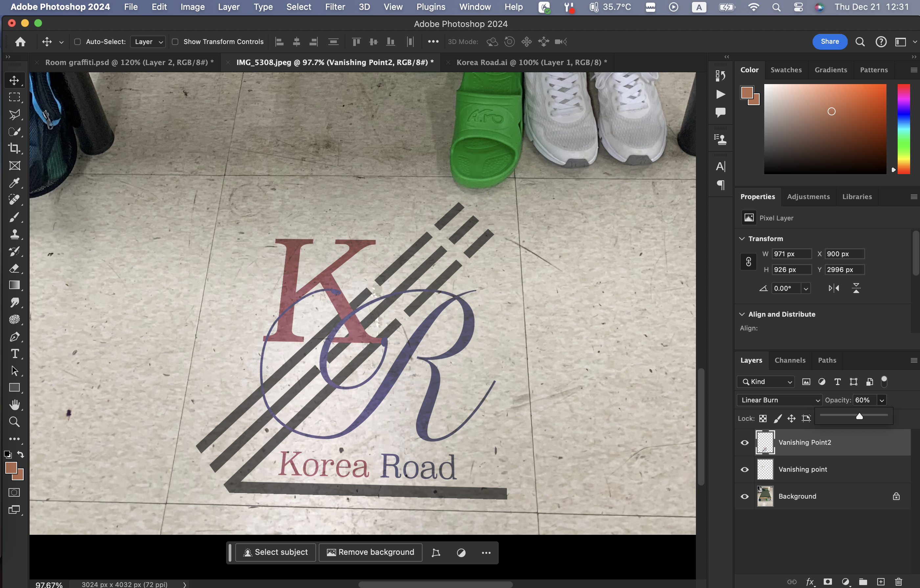Screen dimensions: 920x588
Task: Open the Linear Burn blend mode dropdown
Action: [779, 400]
